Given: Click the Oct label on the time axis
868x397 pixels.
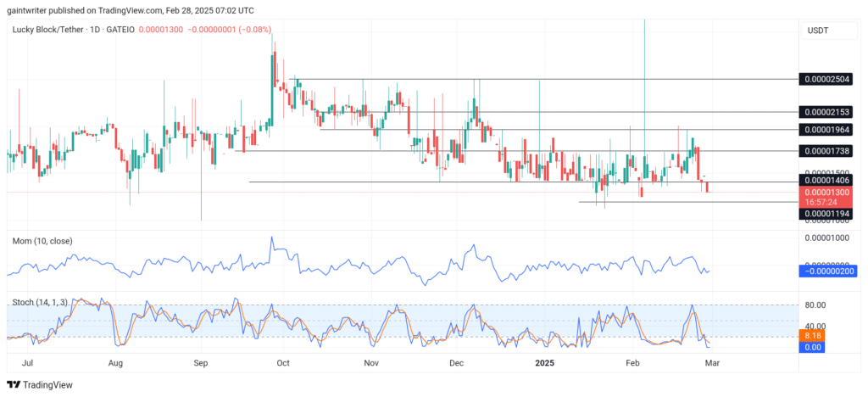Looking at the screenshot, I should (283, 364).
